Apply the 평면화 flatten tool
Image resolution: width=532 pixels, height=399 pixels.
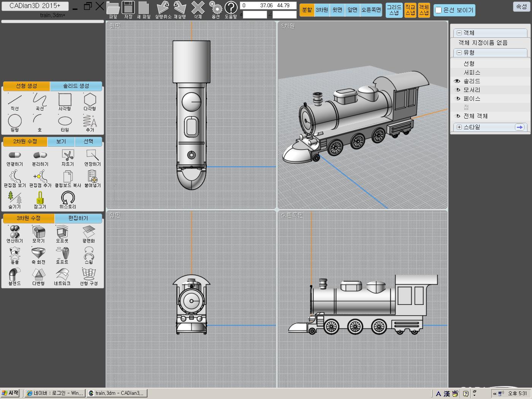pos(89,234)
